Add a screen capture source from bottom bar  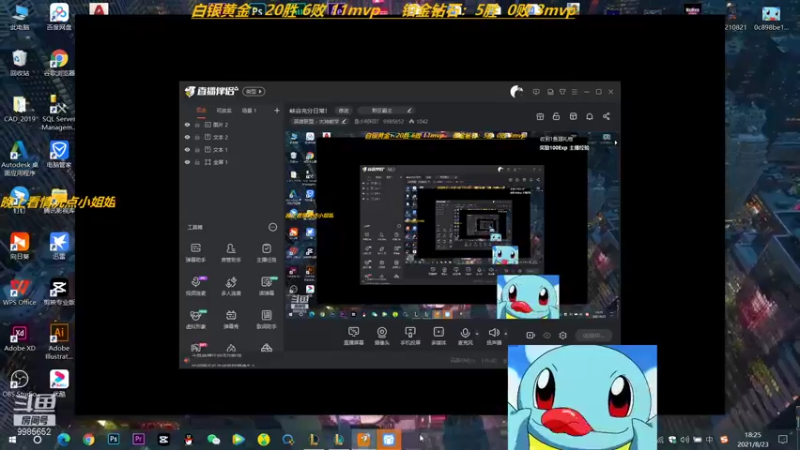click(x=354, y=336)
